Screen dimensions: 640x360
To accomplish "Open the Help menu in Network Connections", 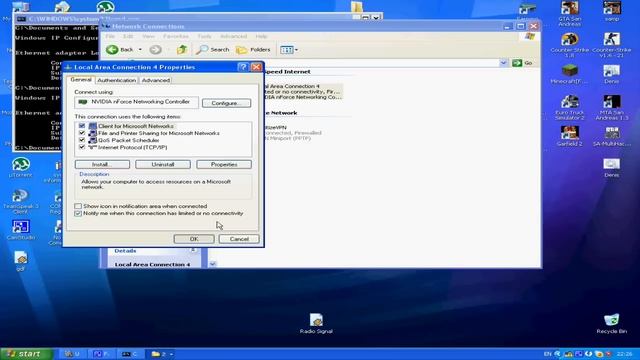I will point(261,36).
